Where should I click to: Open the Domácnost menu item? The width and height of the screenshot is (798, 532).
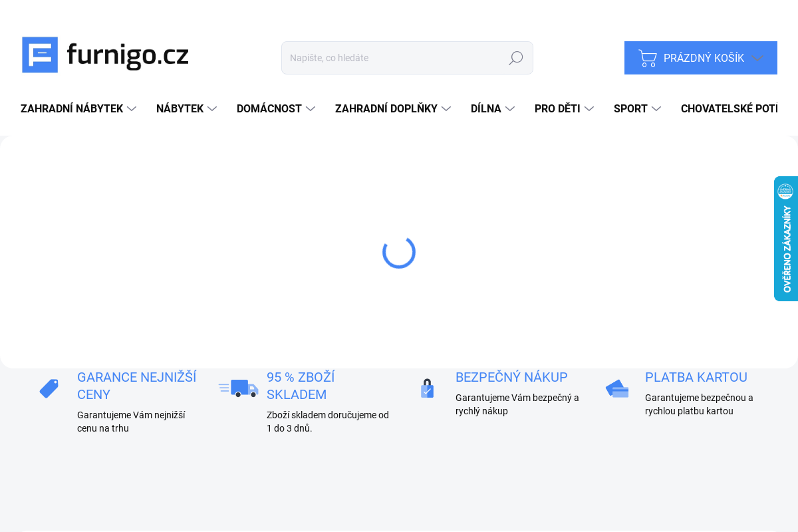tap(269, 108)
